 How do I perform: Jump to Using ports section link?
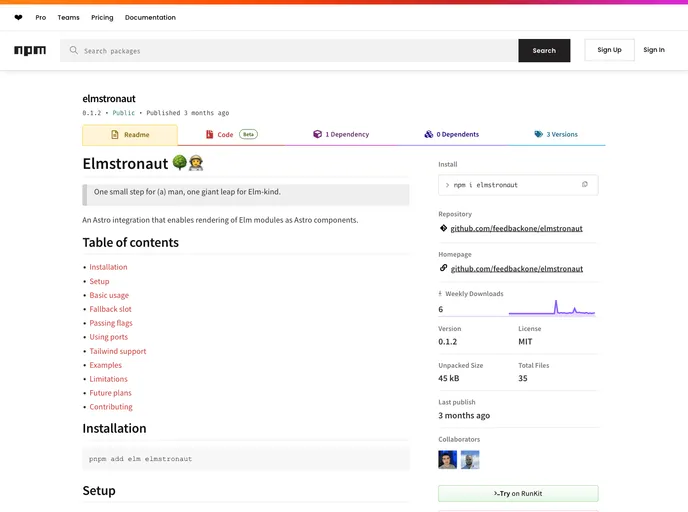[109, 337]
